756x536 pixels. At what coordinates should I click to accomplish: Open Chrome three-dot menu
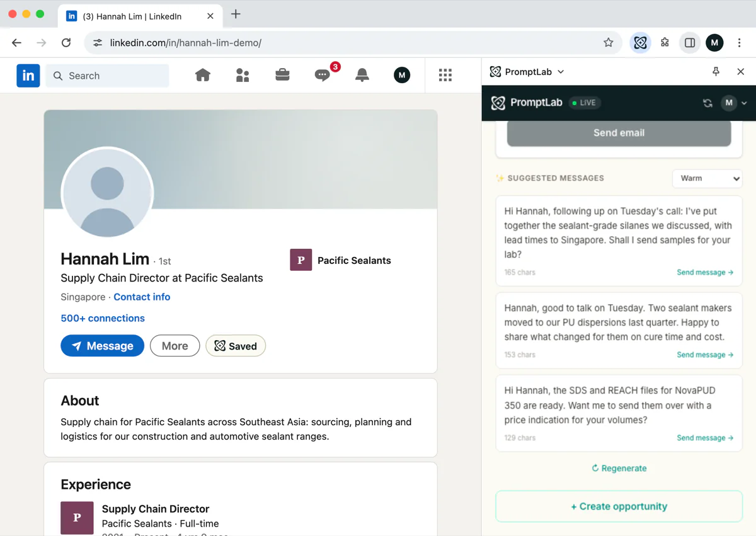[x=740, y=43]
